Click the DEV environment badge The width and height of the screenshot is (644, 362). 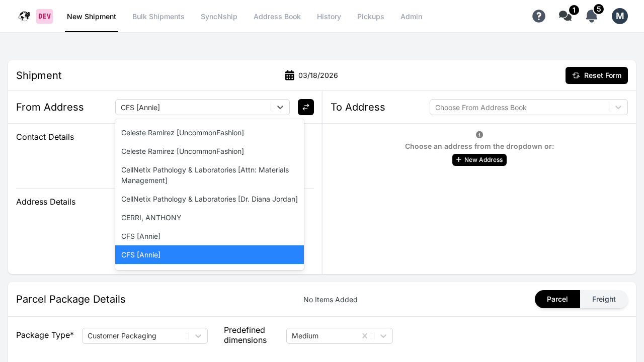(x=44, y=16)
